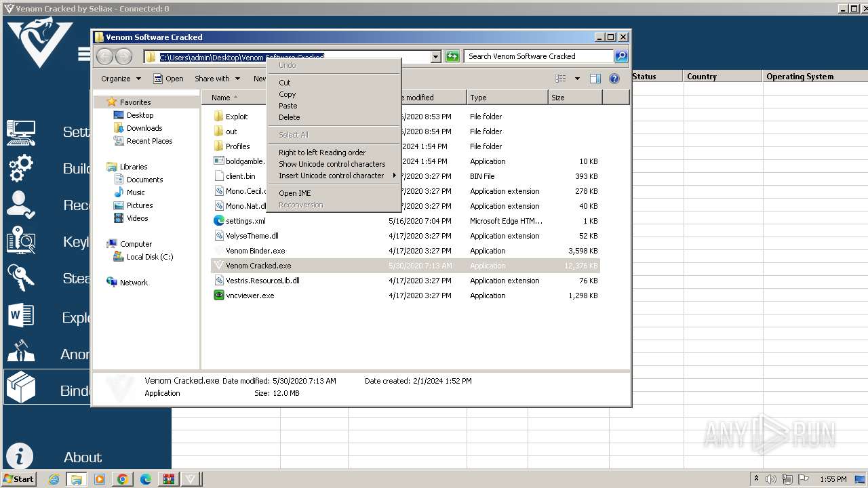Viewport: 868px width, 488px height.
Task: Choose Cut from the context menu
Action: click(x=285, y=83)
